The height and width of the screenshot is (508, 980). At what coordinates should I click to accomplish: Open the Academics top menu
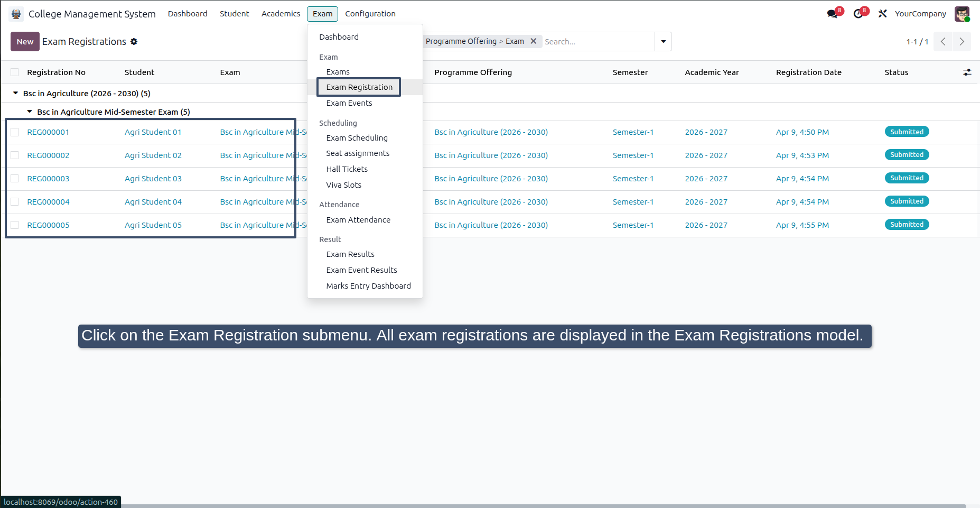coord(281,14)
